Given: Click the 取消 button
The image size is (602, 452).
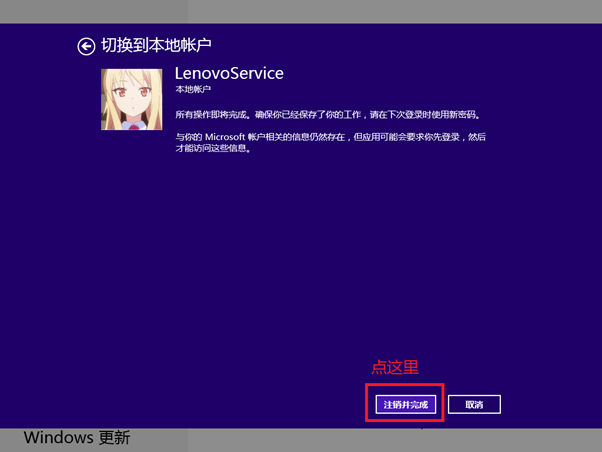Looking at the screenshot, I should tap(474, 404).
